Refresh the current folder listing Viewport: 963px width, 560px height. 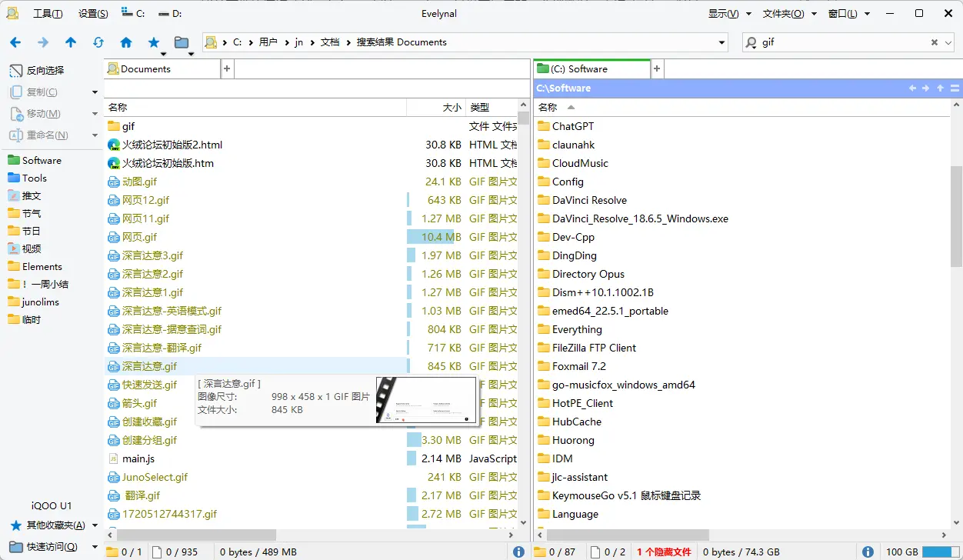pyautogui.click(x=98, y=42)
